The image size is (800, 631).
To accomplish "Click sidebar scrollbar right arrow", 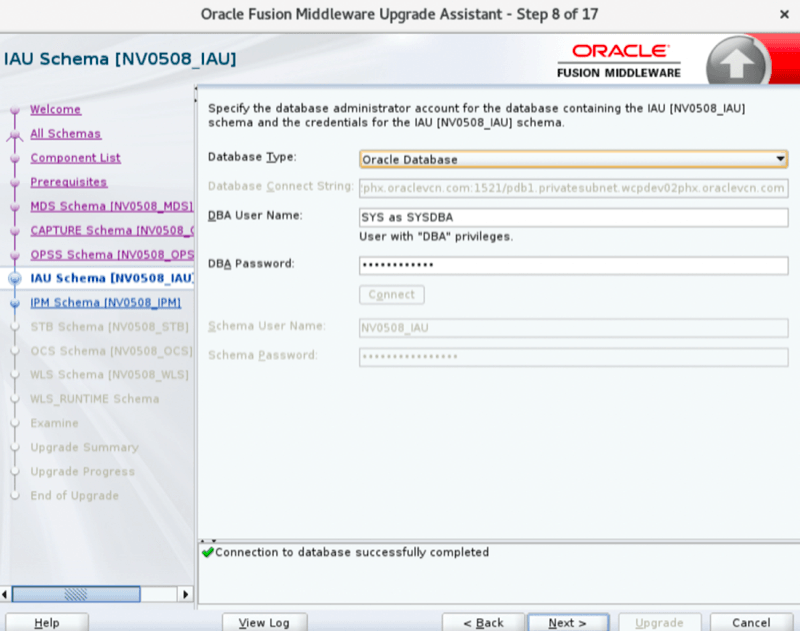I will (186, 594).
